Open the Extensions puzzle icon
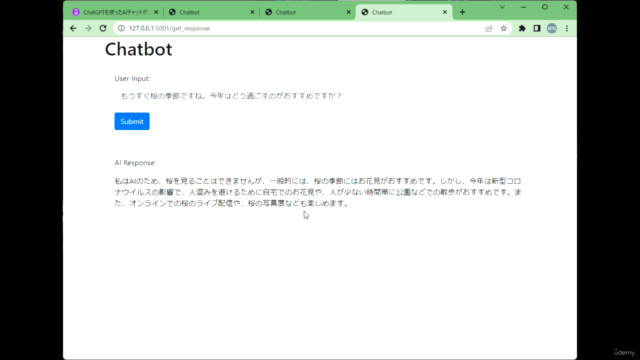This screenshot has width=640, height=360. point(522,28)
